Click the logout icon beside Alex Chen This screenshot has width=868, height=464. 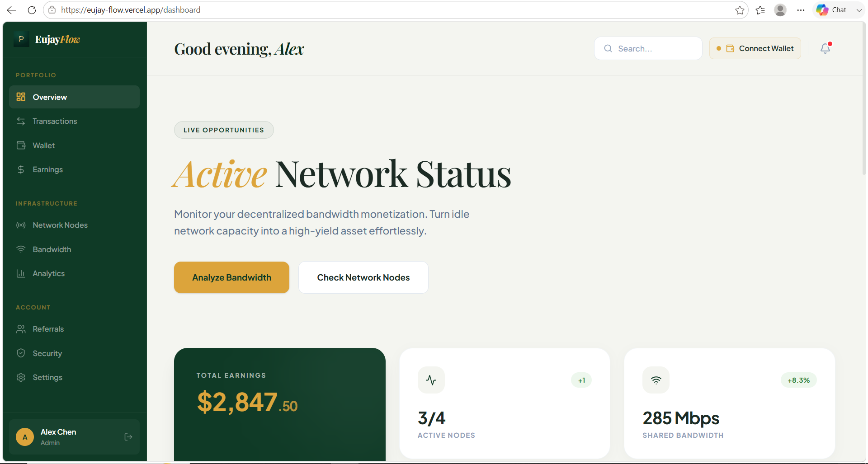pos(128,437)
